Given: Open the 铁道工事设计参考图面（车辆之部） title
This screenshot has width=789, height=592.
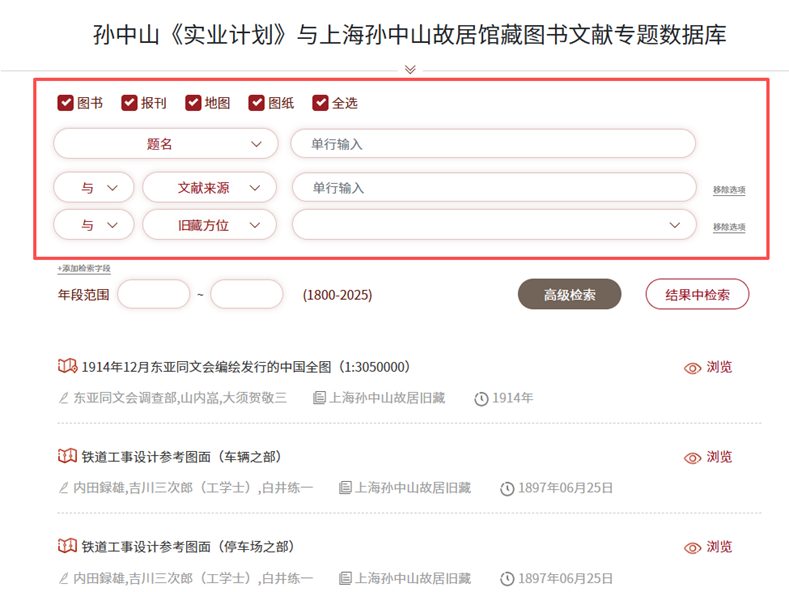Looking at the screenshot, I should (182, 457).
